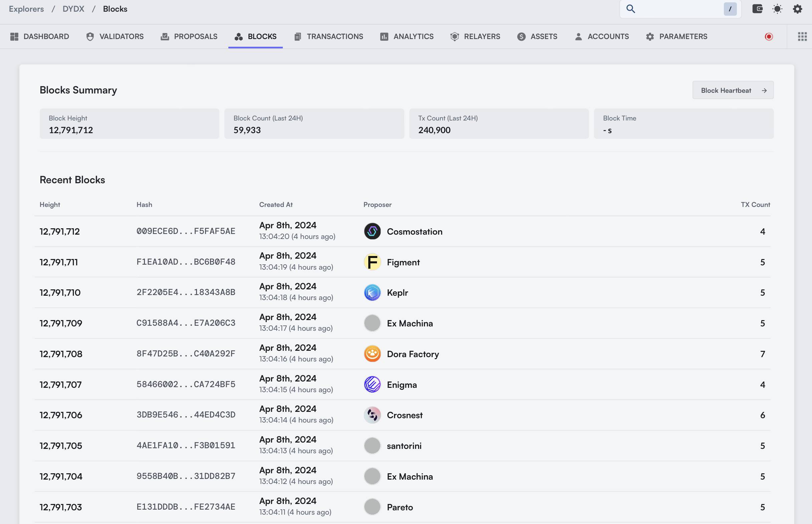Click the Created At column header
Viewport: 812px width, 524px height.
(x=276, y=205)
